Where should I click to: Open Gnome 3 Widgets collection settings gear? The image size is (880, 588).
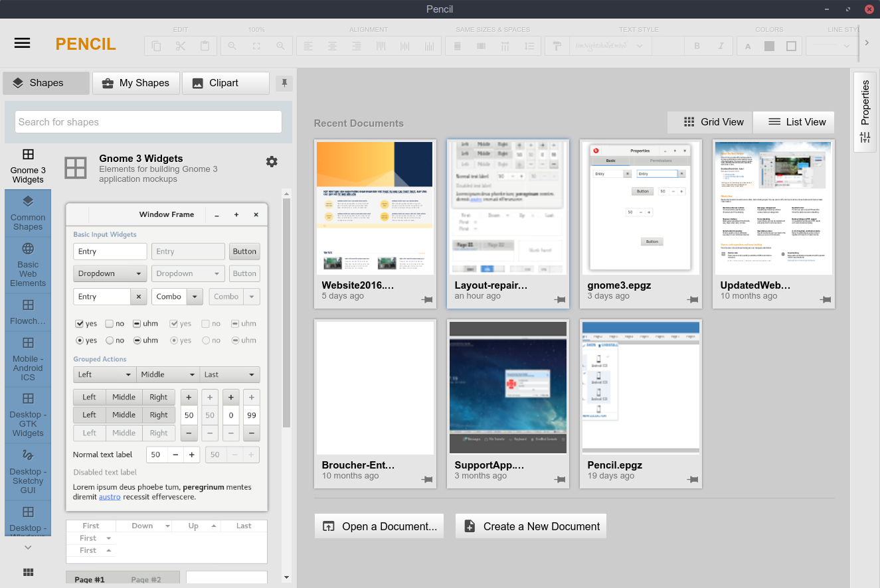272,161
